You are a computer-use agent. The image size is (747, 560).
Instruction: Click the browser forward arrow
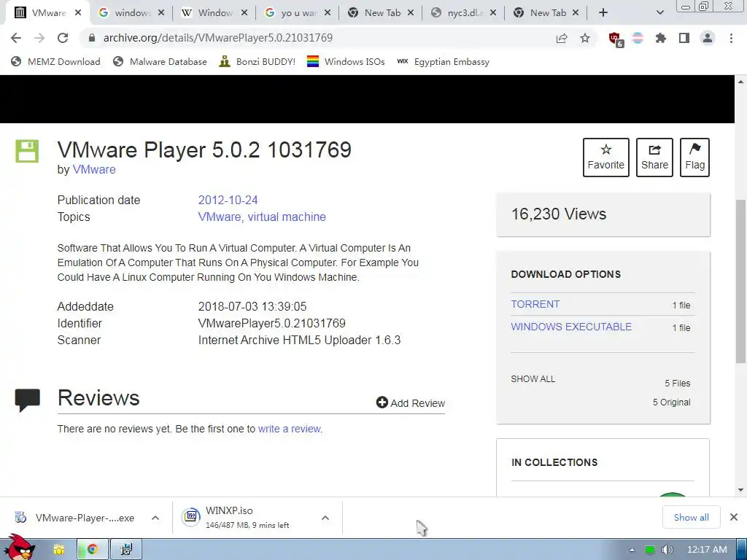click(39, 38)
